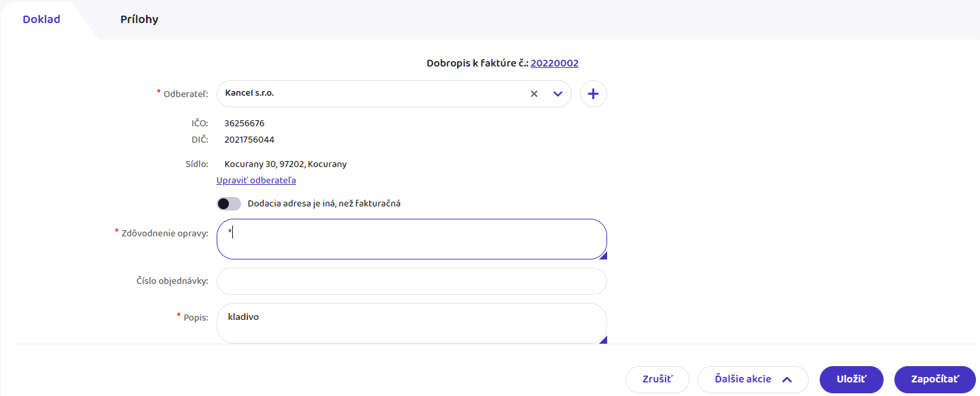This screenshot has height=396, width=980.
Task: Click the Popis field containing kladivo
Action: point(411,323)
